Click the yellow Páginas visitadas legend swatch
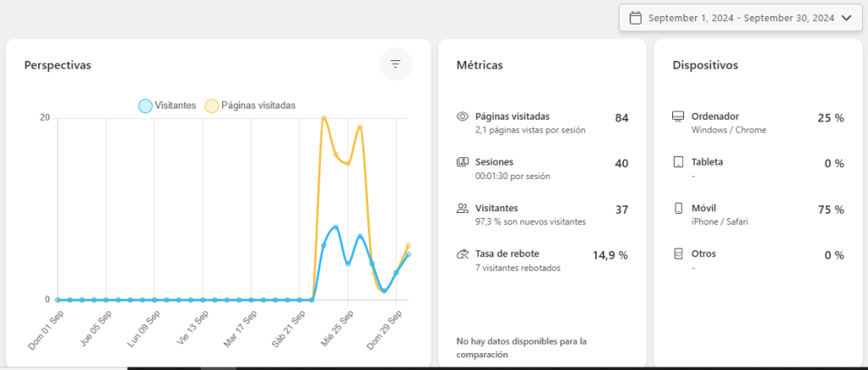Viewport: 868px width, 370px height. click(x=211, y=106)
